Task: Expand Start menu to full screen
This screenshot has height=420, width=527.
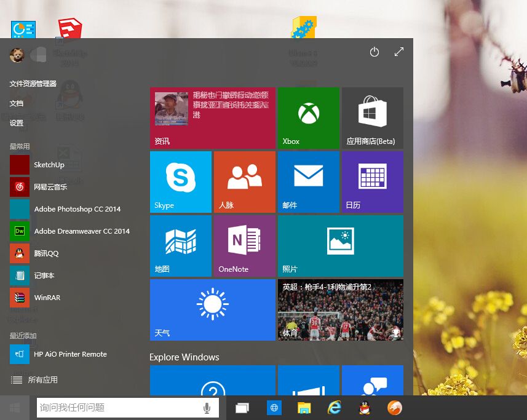Action: [399, 52]
